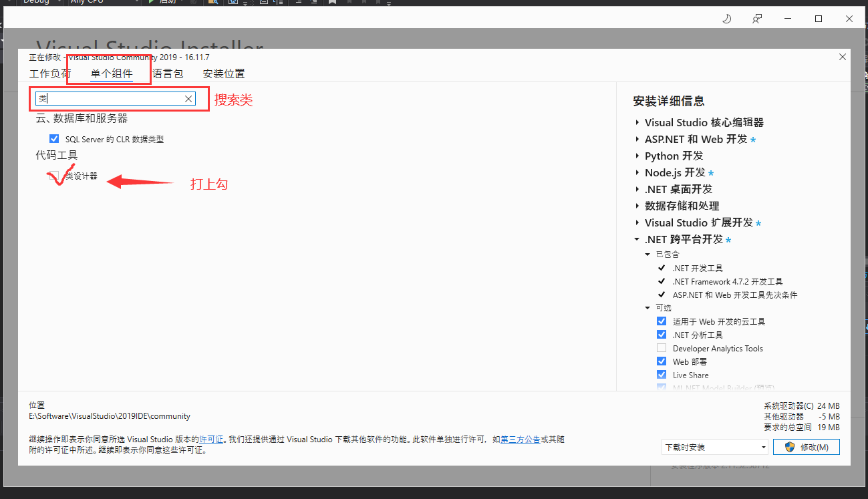Image resolution: width=868 pixels, height=499 pixels.
Task: Close the Visual Studio Installer window
Action: [849, 19]
